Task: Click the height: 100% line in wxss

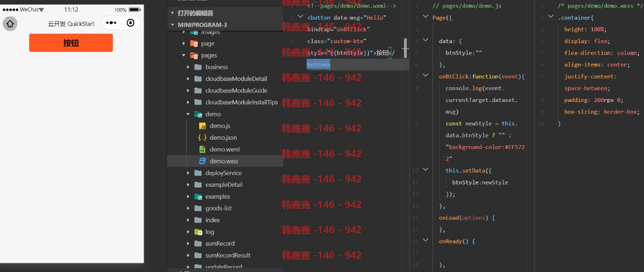Action: coord(585,29)
